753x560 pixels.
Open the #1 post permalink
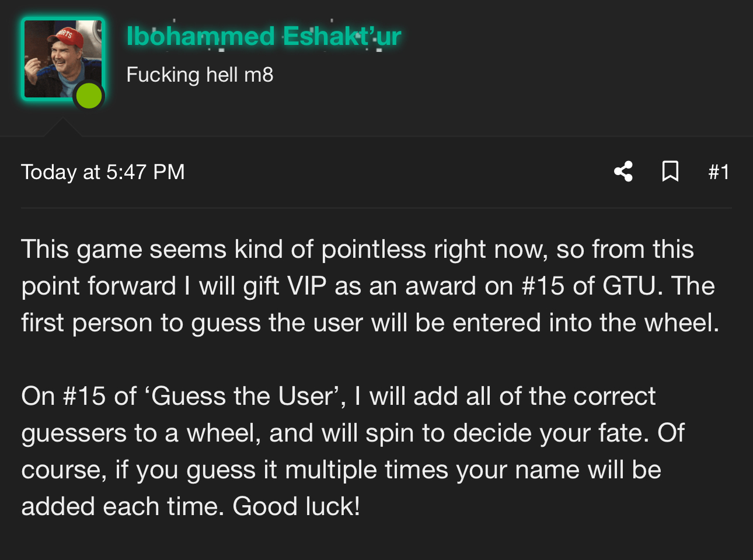(x=719, y=172)
